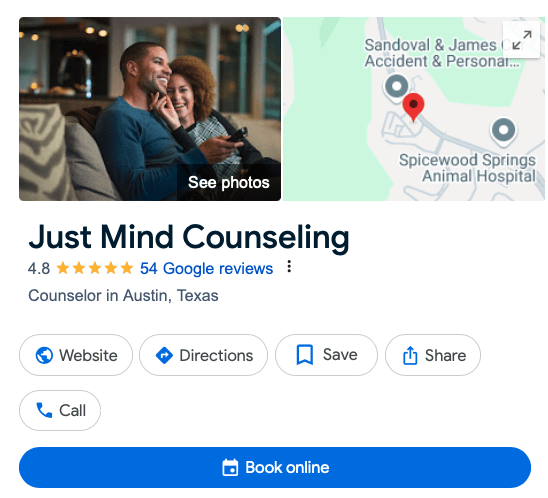Image resolution: width=548 pixels, height=498 pixels.
Task: Click the five-star rating display
Action: [x=95, y=268]
